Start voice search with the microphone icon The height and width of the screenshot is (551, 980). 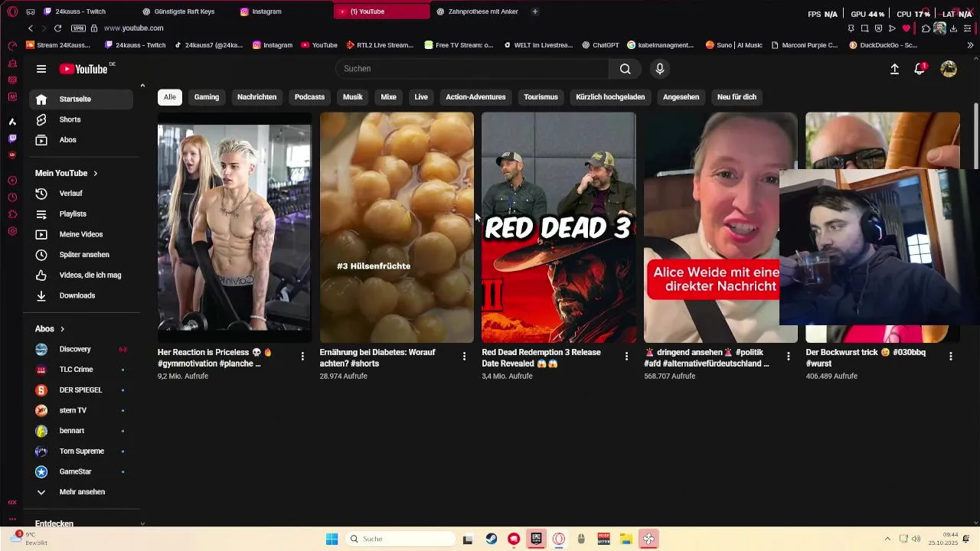(x=660, y=69)
